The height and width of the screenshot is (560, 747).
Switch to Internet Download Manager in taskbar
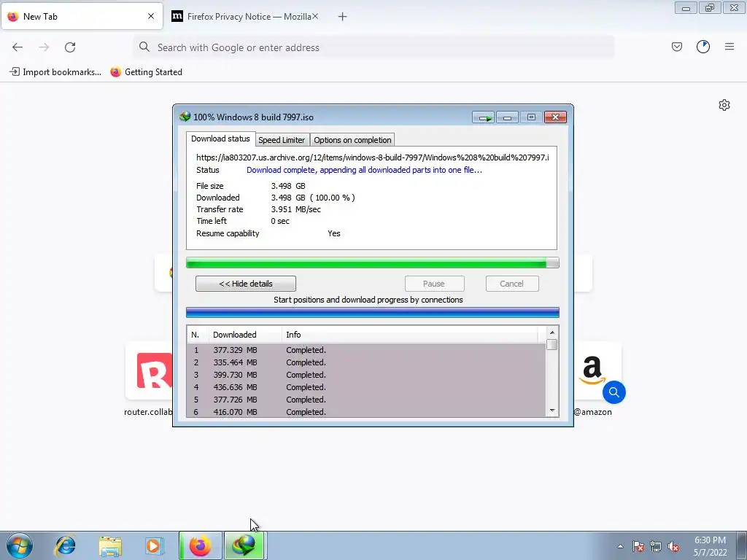tap(245, 545)
